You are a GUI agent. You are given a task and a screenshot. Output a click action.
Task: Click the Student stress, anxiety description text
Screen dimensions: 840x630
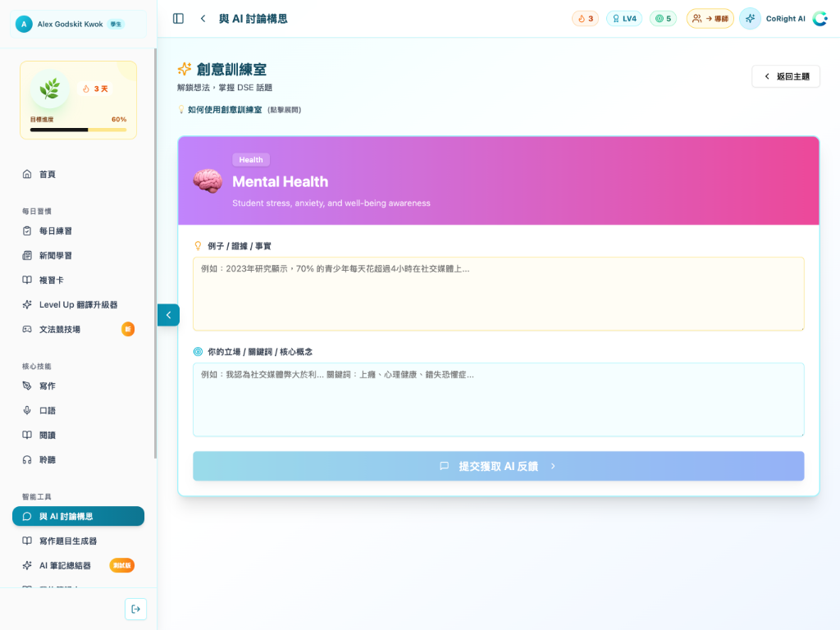click(331, 203)
